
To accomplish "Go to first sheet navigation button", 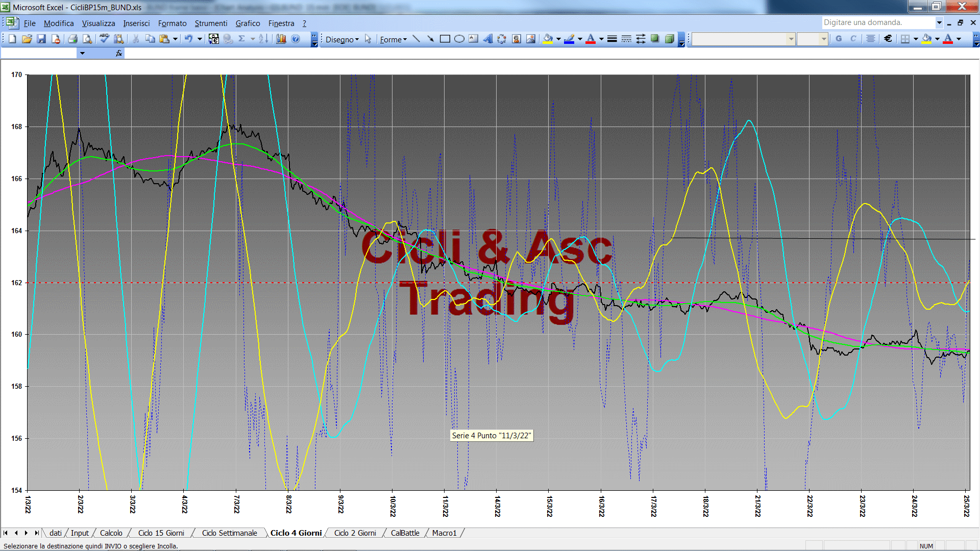I will click(x=6, y=533).
